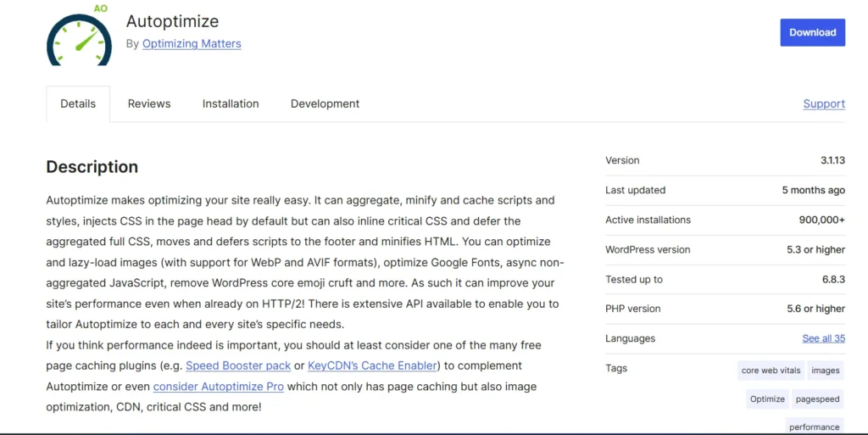Click the Active installations label
Screen dimensions: 868x435
click(x=648, y=220)
